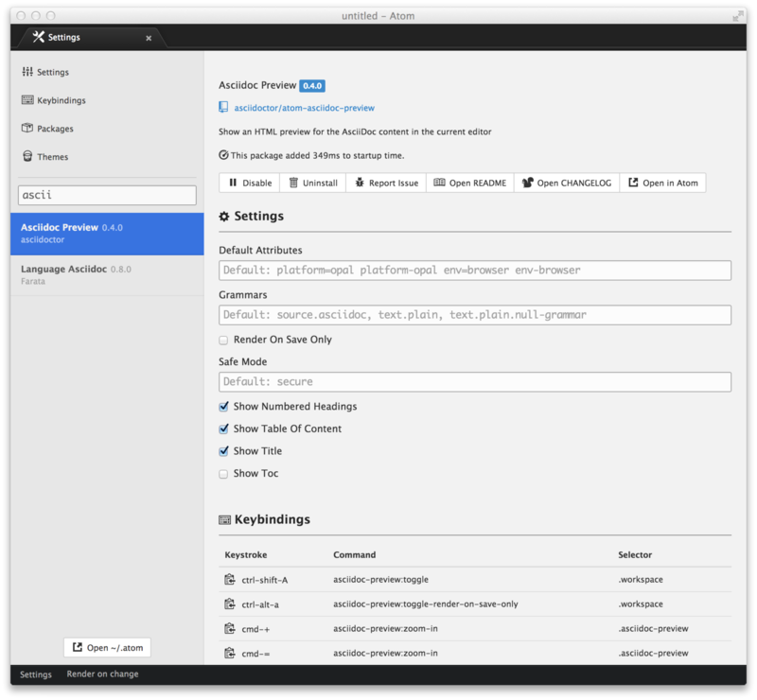The height and width of the screenshot is (700, 757).
Task: Uninstall the Asciidoc Preview package
Action: [313, 183]
